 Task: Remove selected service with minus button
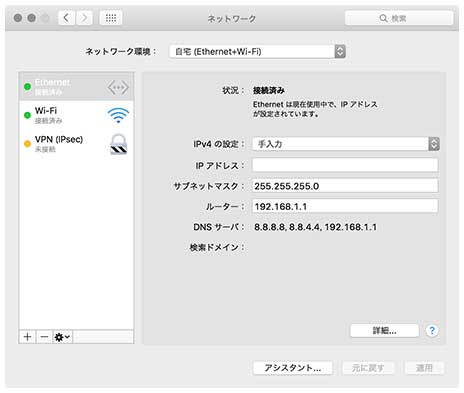[x=44, y=337]
